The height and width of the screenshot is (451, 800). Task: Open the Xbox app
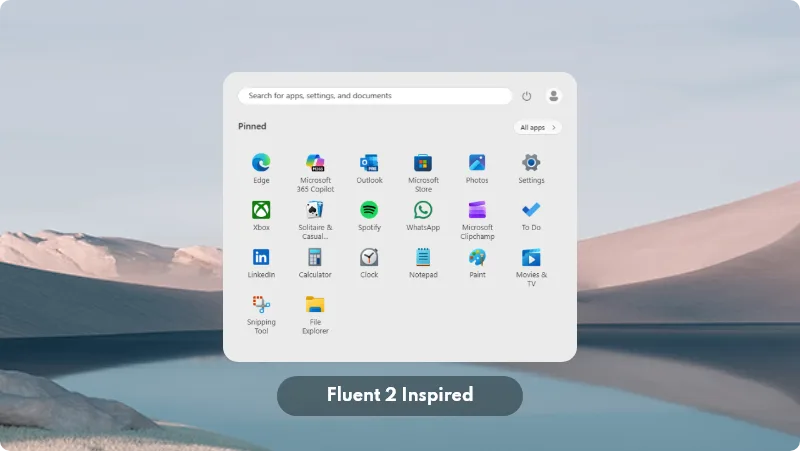261,210
